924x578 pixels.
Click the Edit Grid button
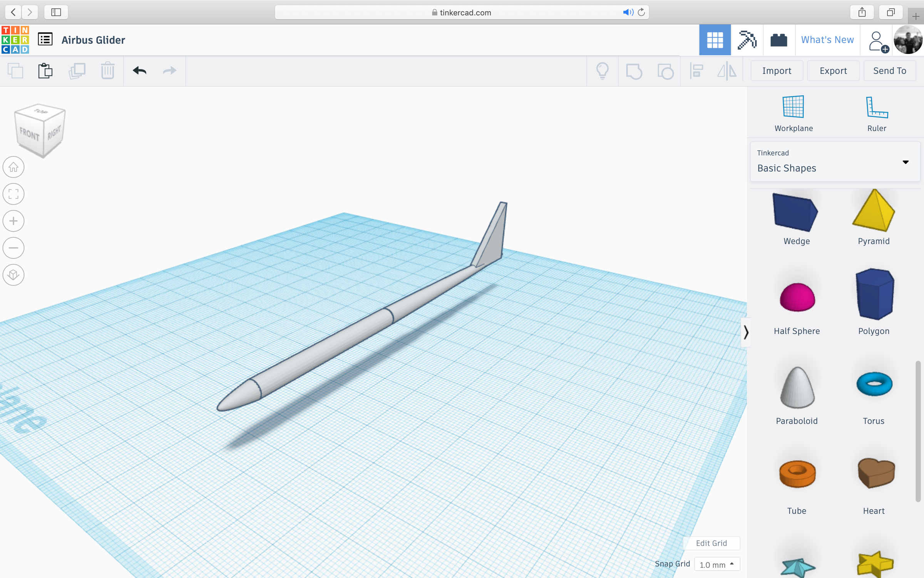[711, 543]
